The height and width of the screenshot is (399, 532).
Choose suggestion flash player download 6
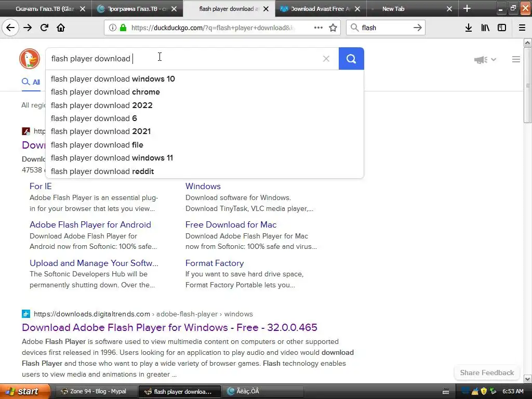(x=205, y=118)
